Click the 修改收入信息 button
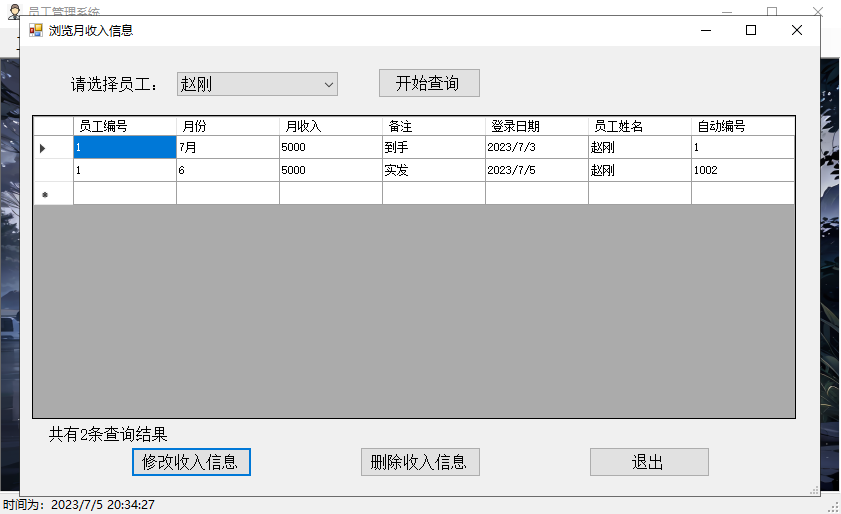Screen dimensions: 841x514 [191, 462]
